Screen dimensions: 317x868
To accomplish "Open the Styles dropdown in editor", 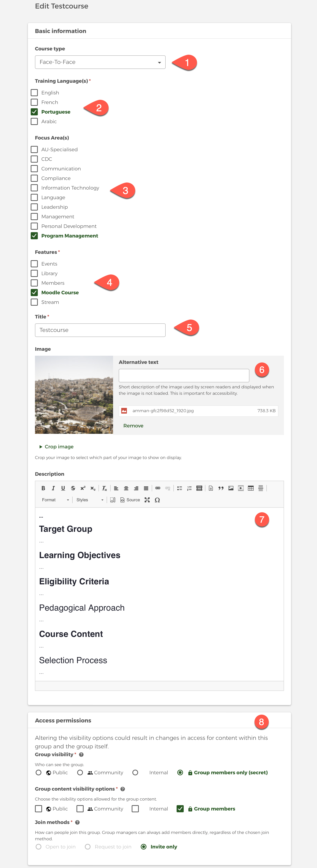I will (90, 500).
